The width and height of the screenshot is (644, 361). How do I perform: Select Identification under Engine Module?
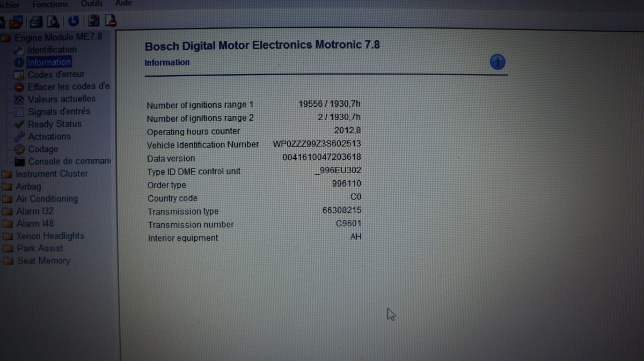tap(52, 50)
